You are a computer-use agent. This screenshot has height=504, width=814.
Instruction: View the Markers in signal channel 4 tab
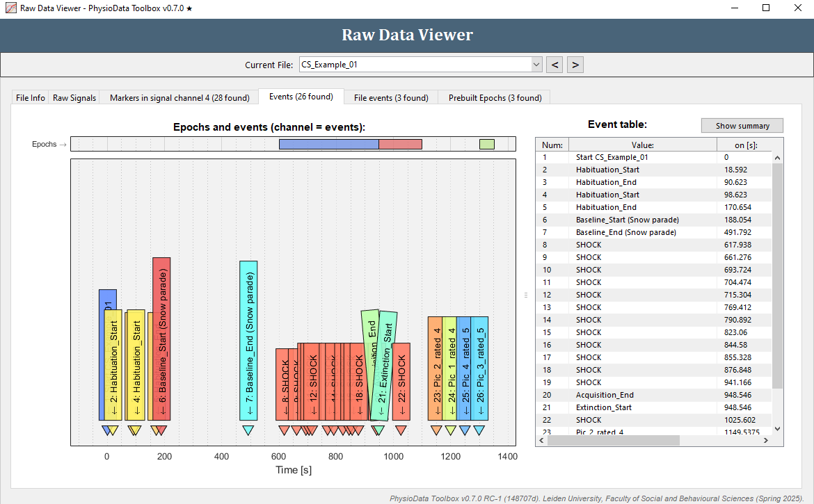178,97
